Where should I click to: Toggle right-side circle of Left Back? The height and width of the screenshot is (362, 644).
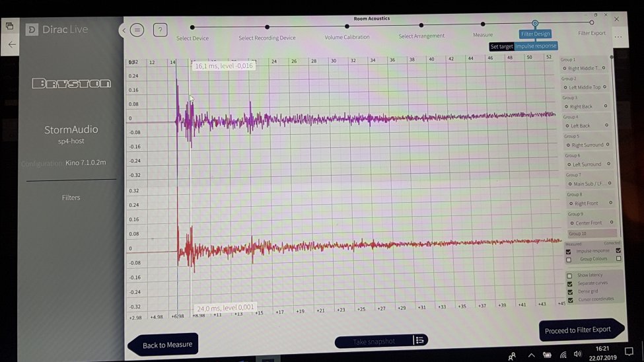pos(606,125)
